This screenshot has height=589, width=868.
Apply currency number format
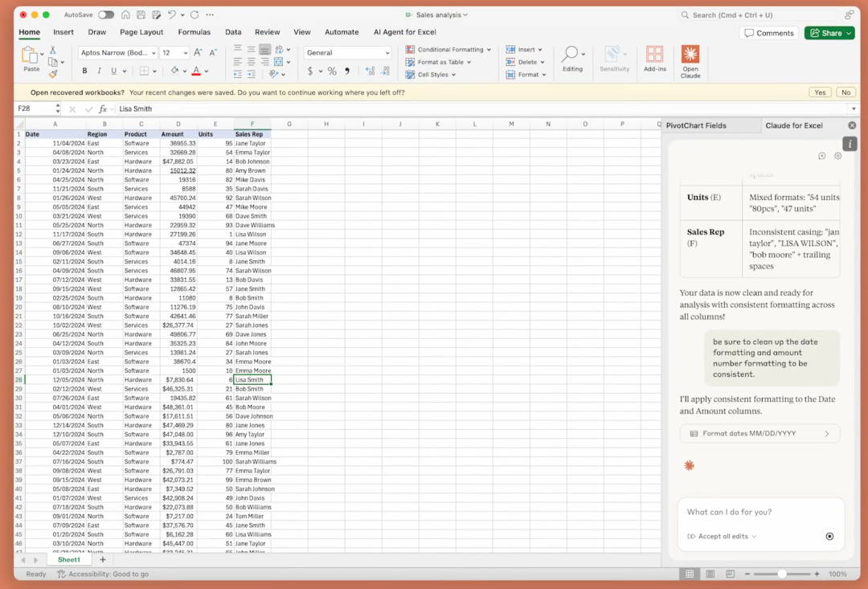[313, 71]
